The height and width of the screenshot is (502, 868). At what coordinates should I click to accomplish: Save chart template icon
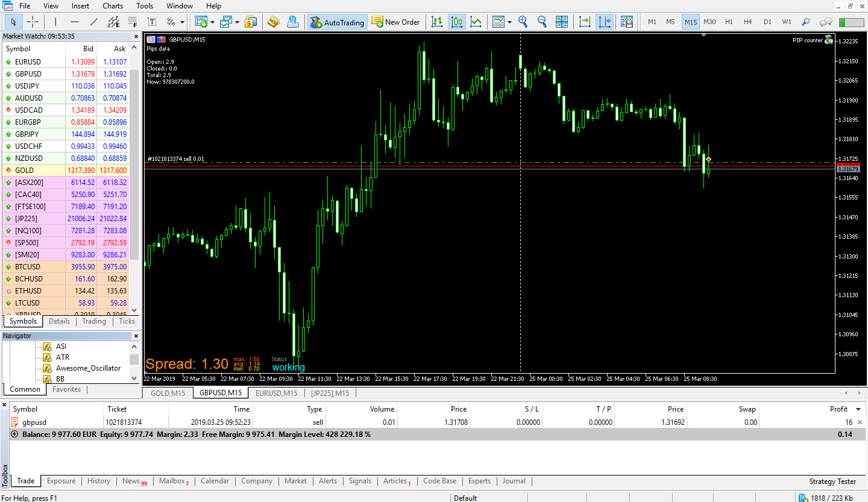[627, 22]
